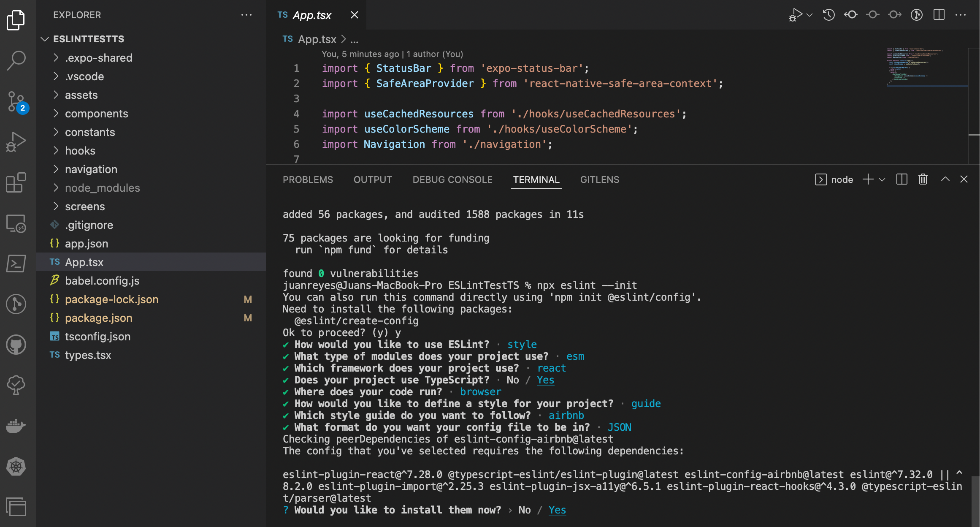Expand the hooks folder

(x=151, y=151)
